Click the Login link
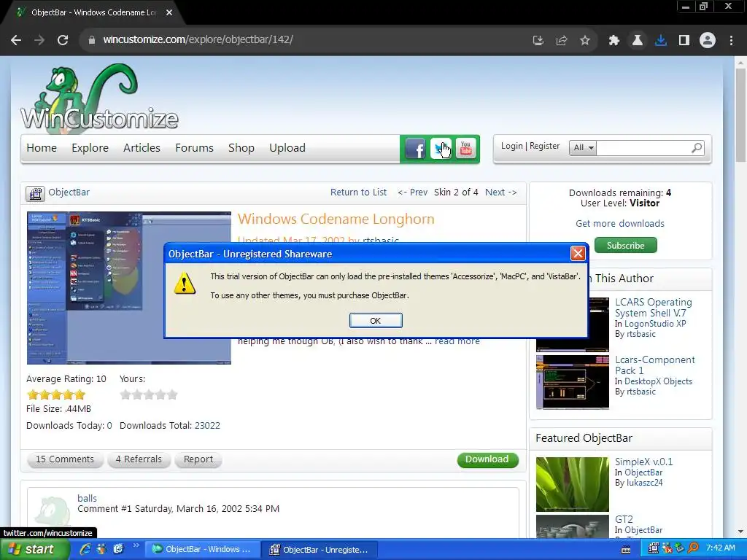The height and width of the screenshot is (560, 747). [x=511, y=146]
